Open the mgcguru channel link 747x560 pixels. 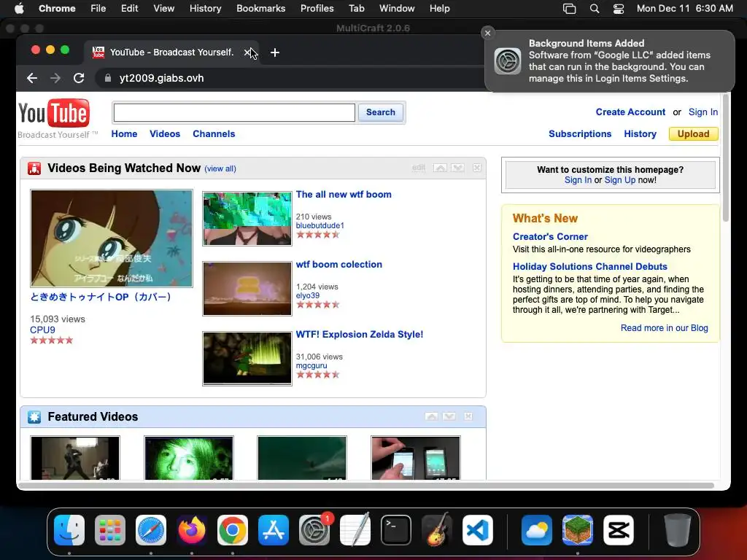[311, 366]
